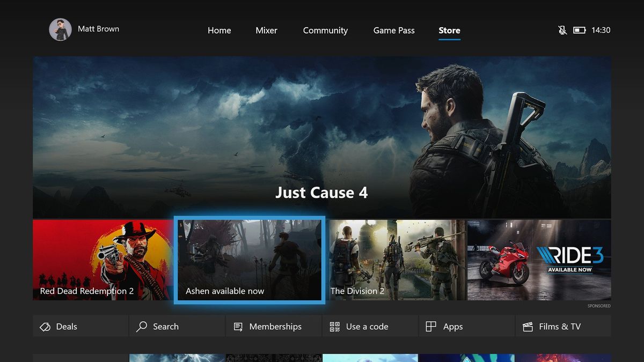Open the Just Cause 4 featured banner
644x362 pixels.
(322, 137)
